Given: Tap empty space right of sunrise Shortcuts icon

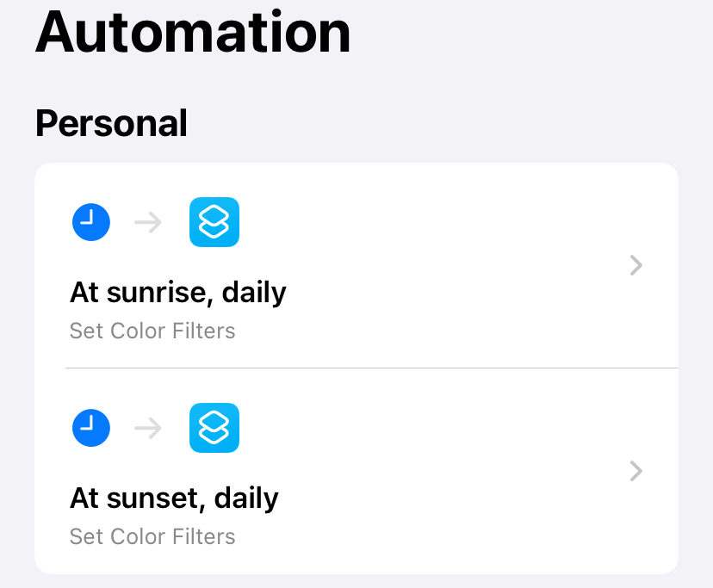Looking at the screenshot, I should (x=413, y=222).
